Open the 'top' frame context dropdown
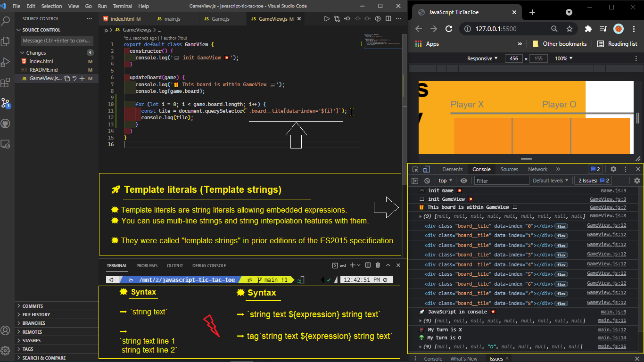Image resolution: width=644 pixels, height=362 pixels. (445, 181)
